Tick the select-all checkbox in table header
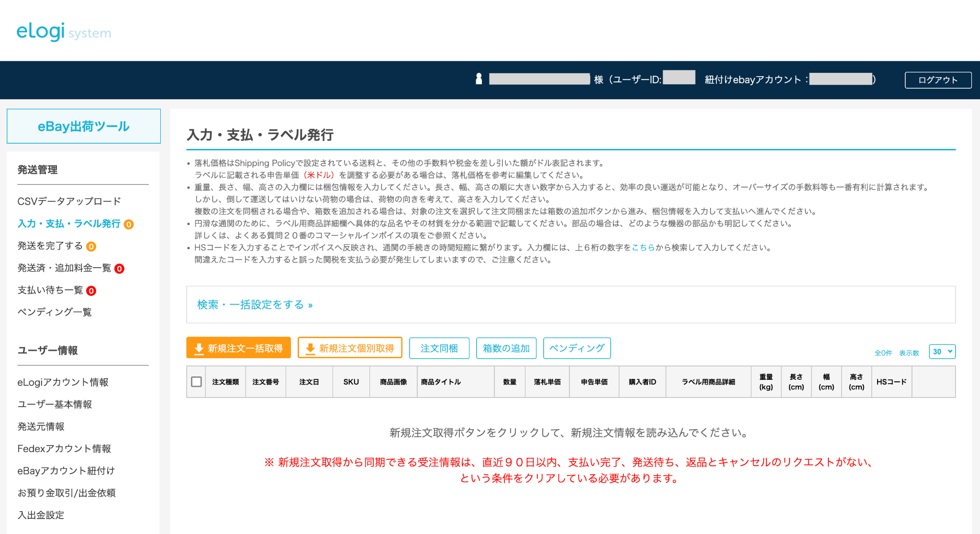This screenshot has width=980, height=534. coord(196,382)
